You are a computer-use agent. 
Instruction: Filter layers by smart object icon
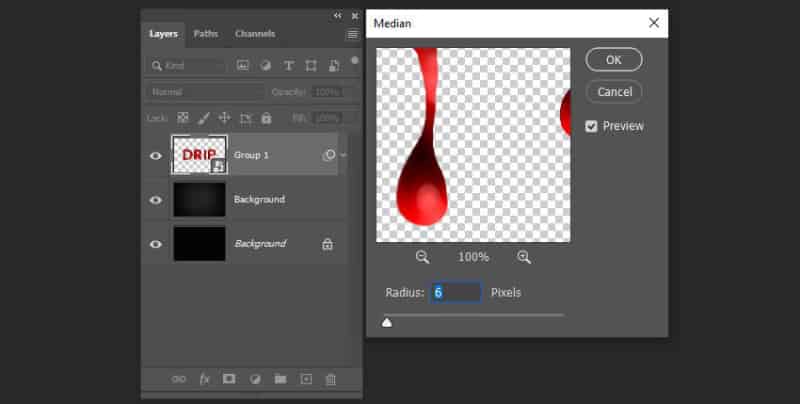(334, 65)
